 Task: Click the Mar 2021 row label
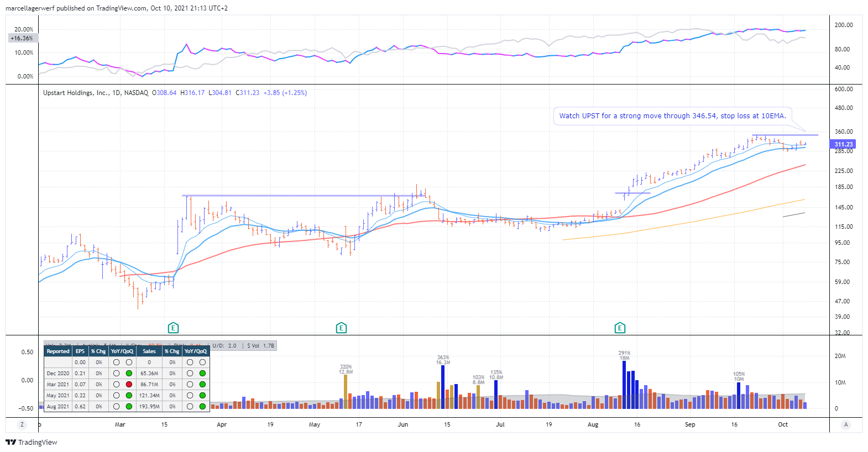(58, 384)
